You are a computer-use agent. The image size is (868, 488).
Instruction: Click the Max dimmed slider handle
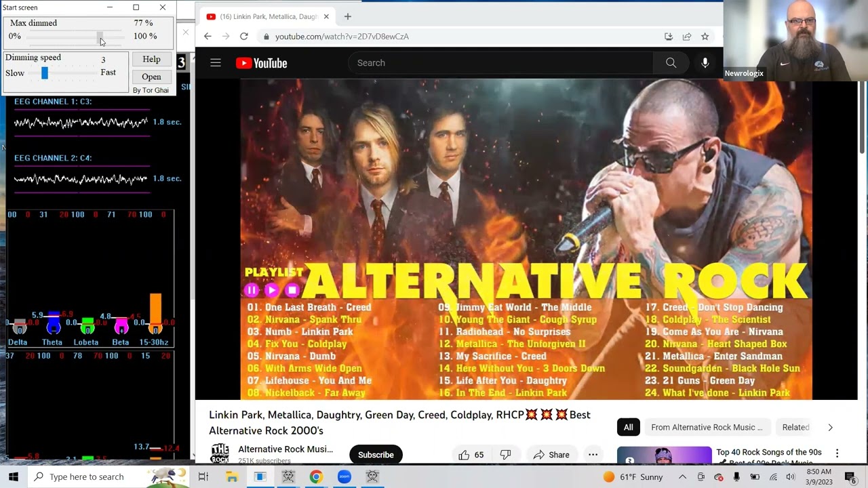click(x=100, y=36)
